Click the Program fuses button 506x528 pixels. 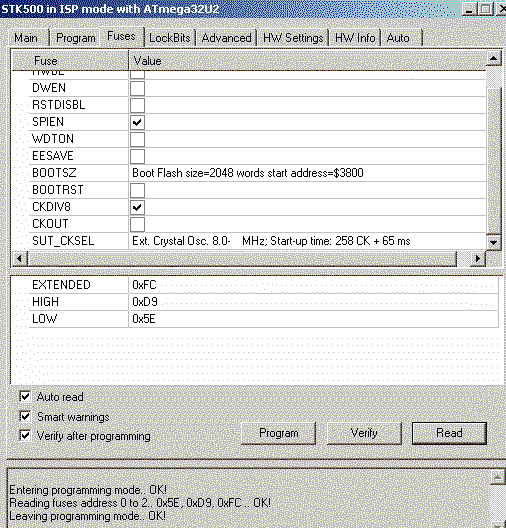[x=278, y=433]
